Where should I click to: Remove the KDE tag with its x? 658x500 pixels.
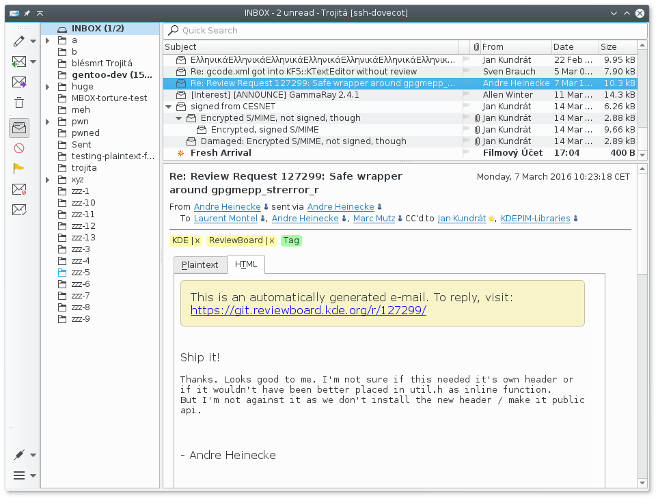pos(197,241)
